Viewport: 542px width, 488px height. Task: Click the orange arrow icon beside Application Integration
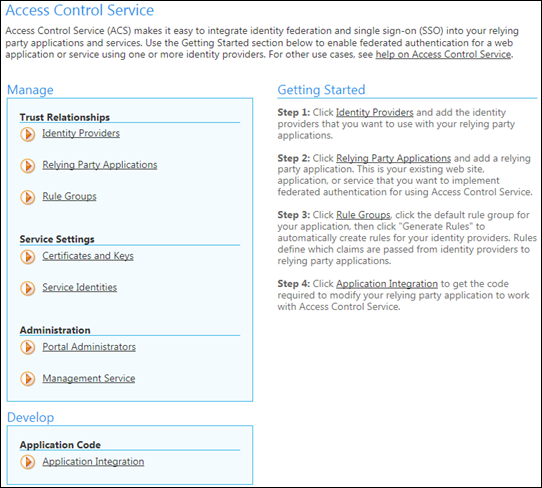point(28,462)
